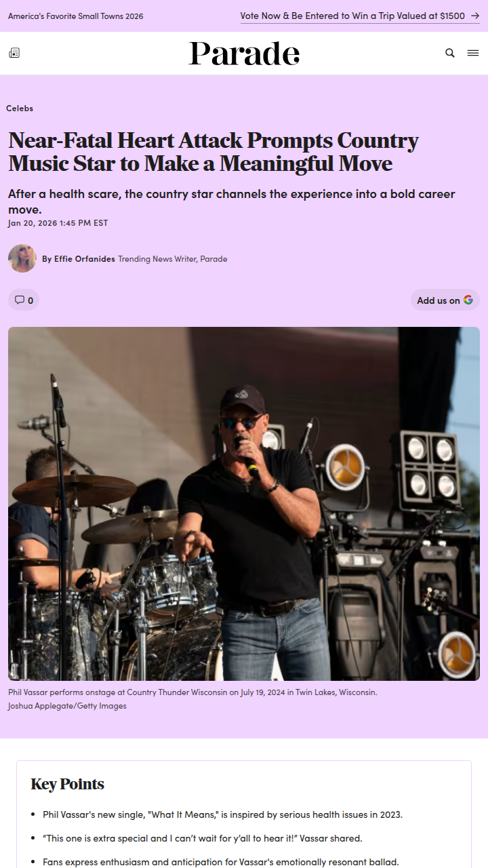Click the article date stamp Jan 20, 2026
Viewport: 488px width, 868px height.
(x=58, y=222)
